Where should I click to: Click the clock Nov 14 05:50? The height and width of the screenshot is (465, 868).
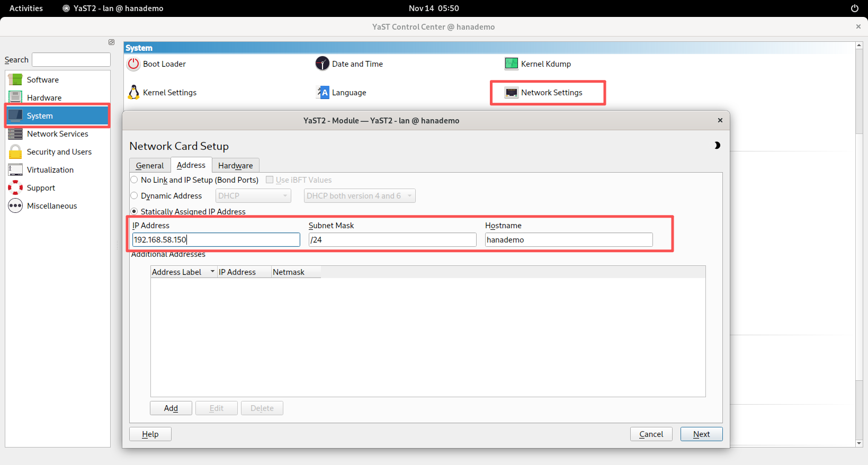coord(434,8)
